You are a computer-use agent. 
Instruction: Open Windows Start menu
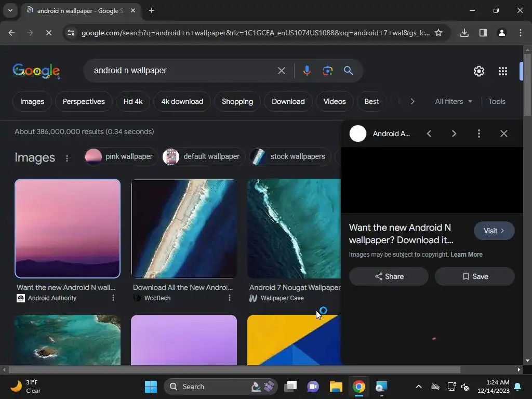151,387
